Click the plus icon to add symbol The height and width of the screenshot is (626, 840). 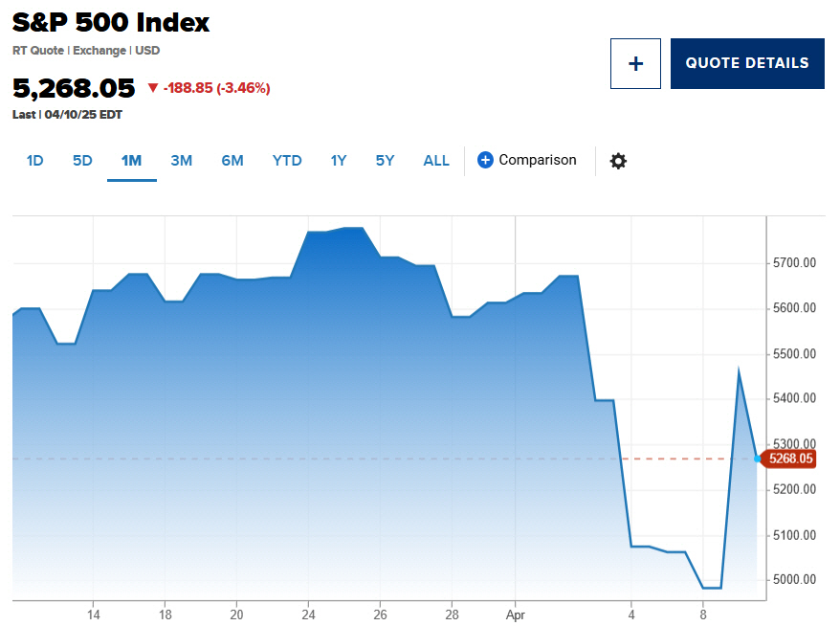tap(635, 63)
